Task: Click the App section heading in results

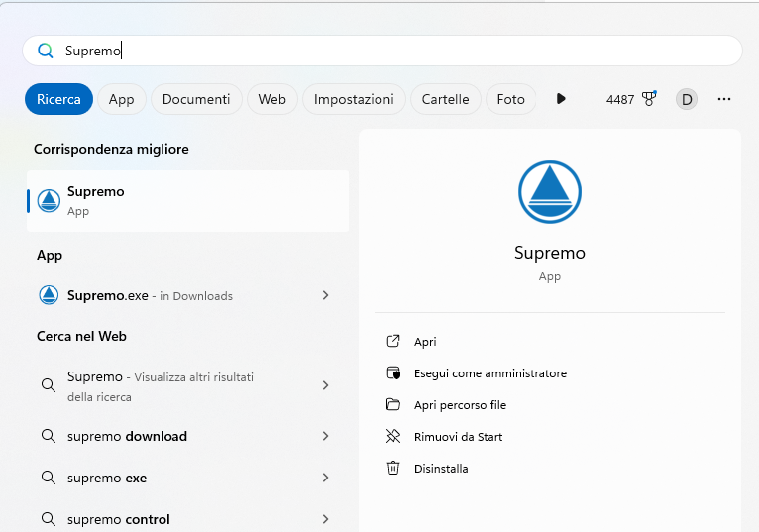Action: (x=50, y=256)
